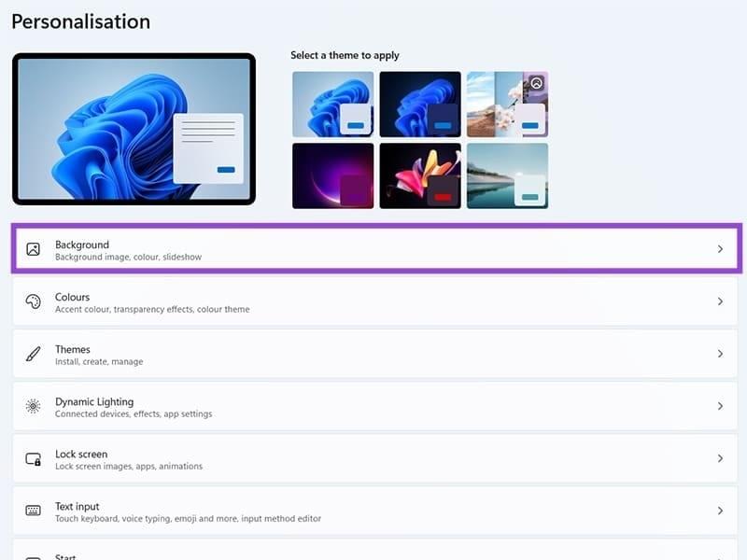Click the Lock screen padlock icon
Viewport: 747px width, 560px height.
point(35,458)
